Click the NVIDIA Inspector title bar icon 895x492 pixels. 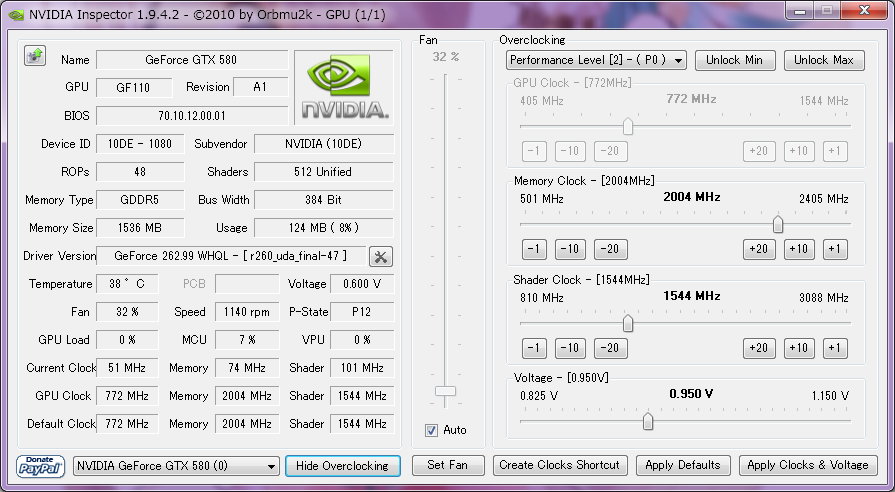tap(17, 15)
